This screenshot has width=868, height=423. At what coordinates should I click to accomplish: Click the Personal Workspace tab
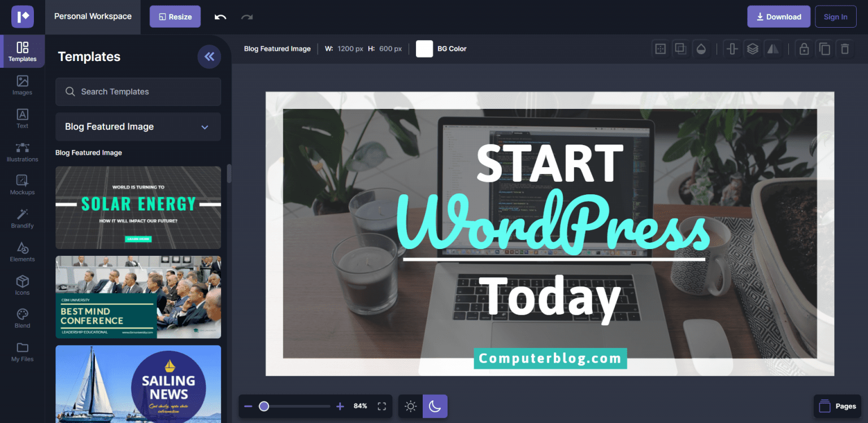point(93,17)
